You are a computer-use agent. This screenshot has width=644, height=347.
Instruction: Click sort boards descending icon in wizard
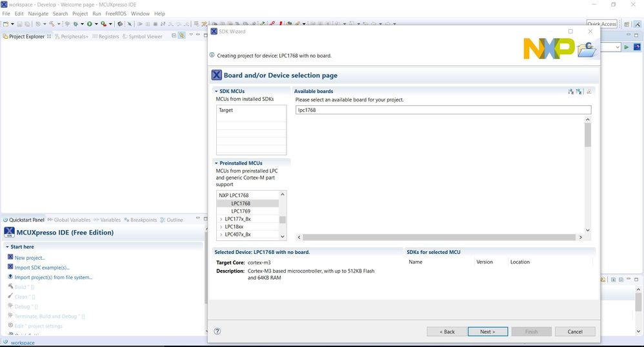(579, 91)
